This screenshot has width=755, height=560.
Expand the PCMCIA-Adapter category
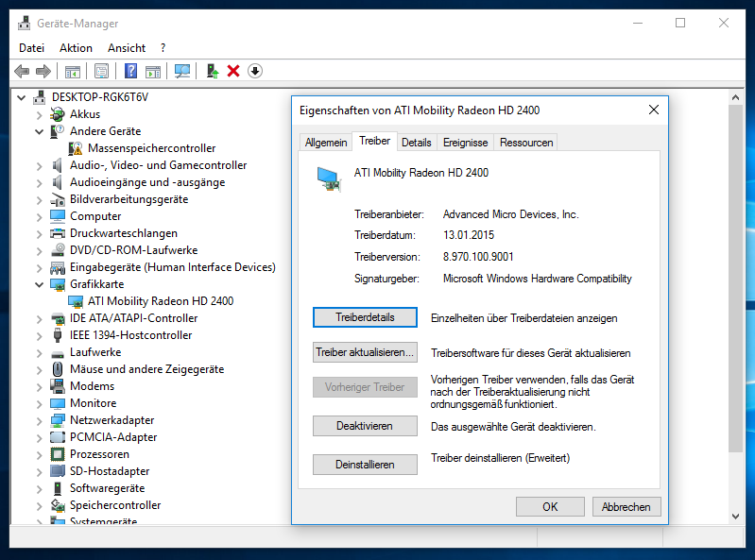pos(39,437)
